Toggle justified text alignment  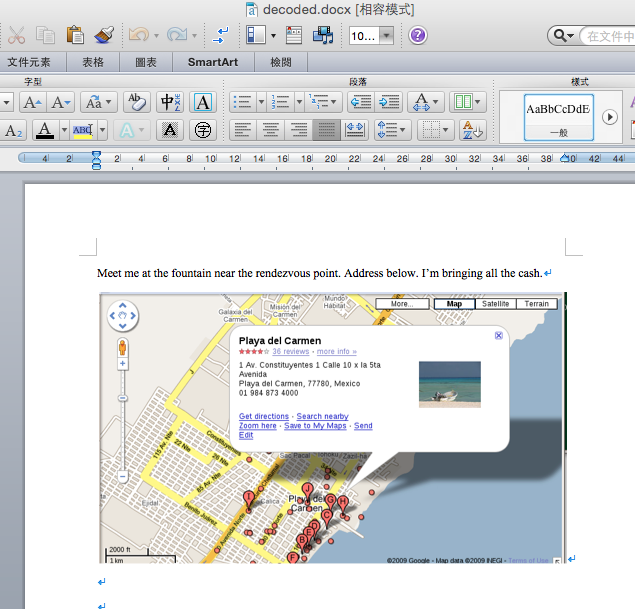pyautogui.click(x=326, y=130)
